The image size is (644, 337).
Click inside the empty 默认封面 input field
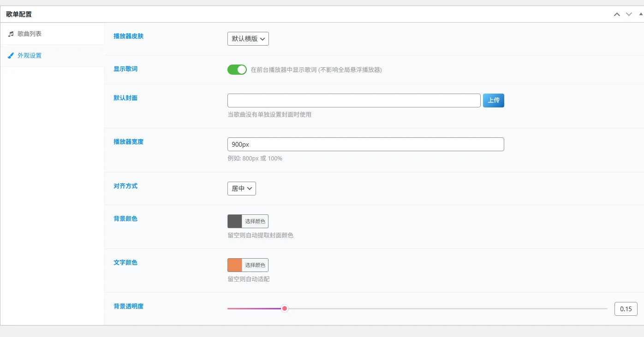pos(353,100)
